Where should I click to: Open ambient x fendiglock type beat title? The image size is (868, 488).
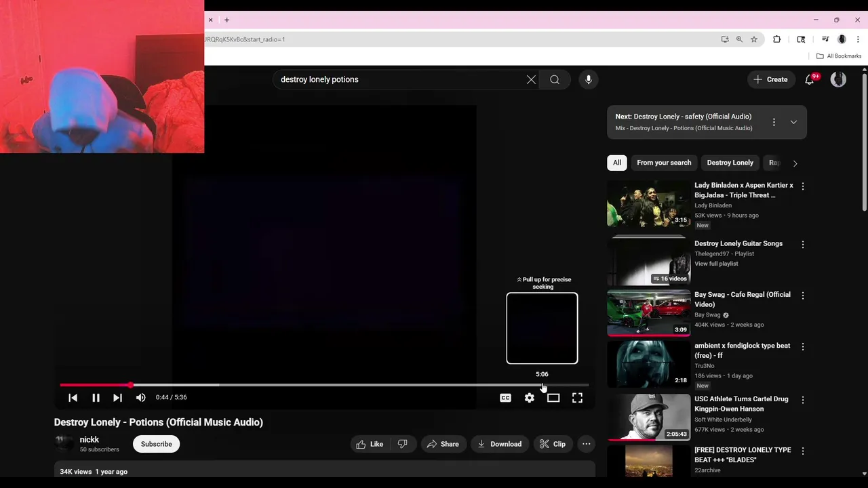[742, 350]
